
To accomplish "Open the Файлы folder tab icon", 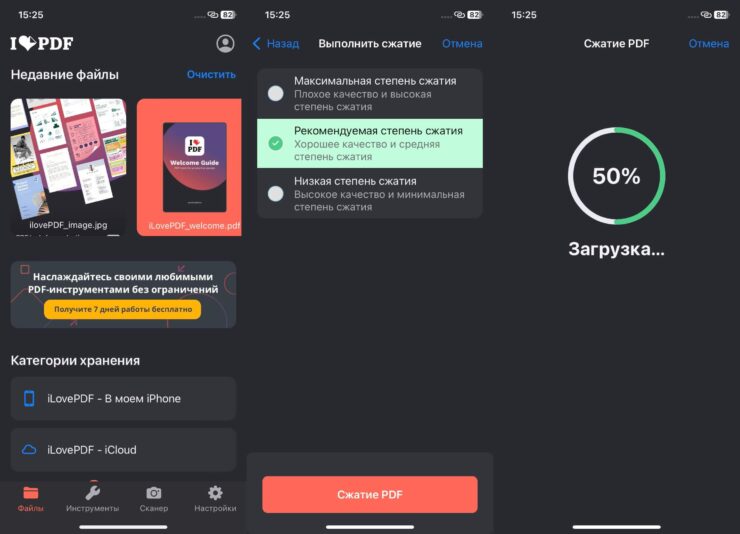I will pyautogui.click(x=30, y=493).
